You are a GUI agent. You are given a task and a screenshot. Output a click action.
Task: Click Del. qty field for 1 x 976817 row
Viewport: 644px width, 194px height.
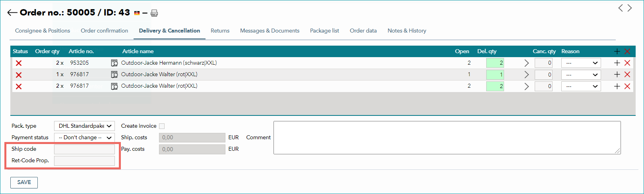[x=495, y=74]
